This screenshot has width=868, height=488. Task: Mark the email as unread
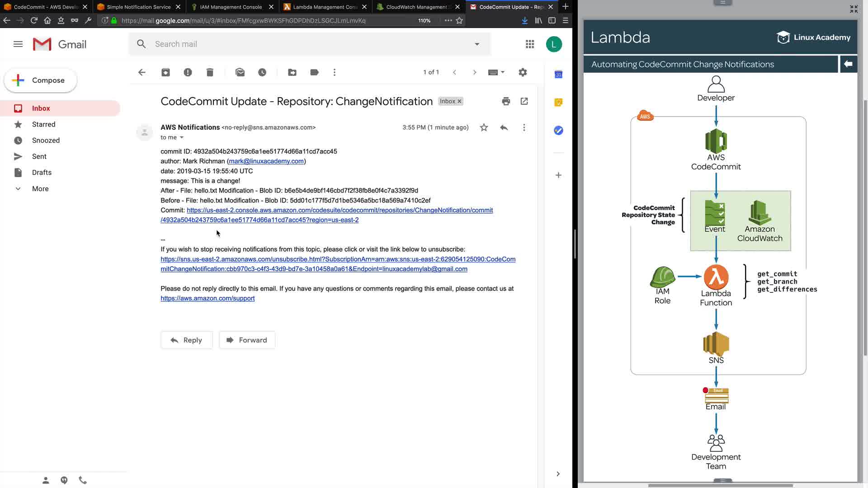pos(240,72)
